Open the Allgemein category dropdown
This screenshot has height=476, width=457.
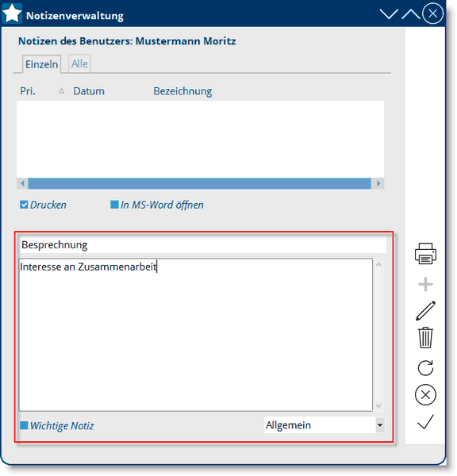click(379, 425)
